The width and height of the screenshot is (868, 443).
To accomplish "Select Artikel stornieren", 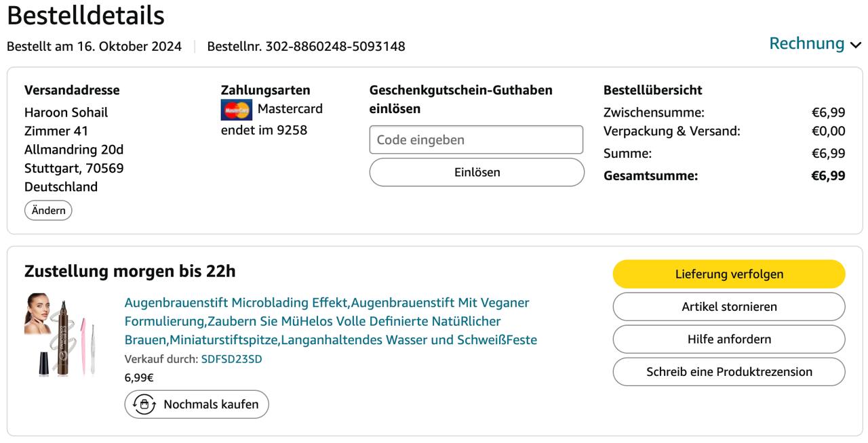I will click(x=729, y=307).
